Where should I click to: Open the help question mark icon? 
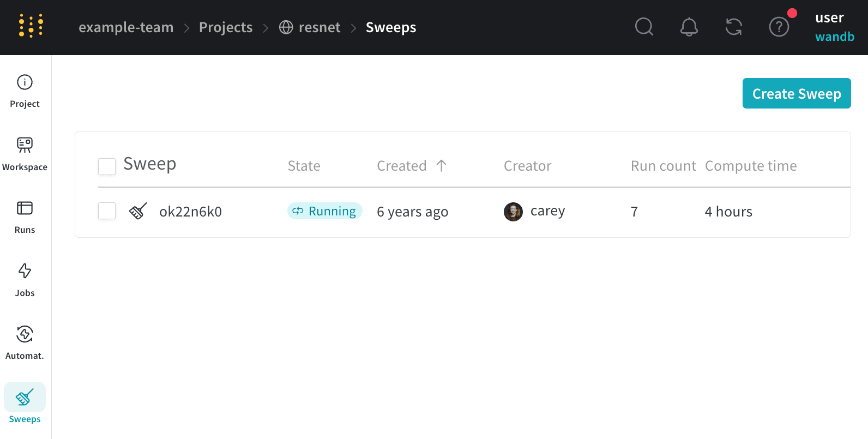point(779,27)
